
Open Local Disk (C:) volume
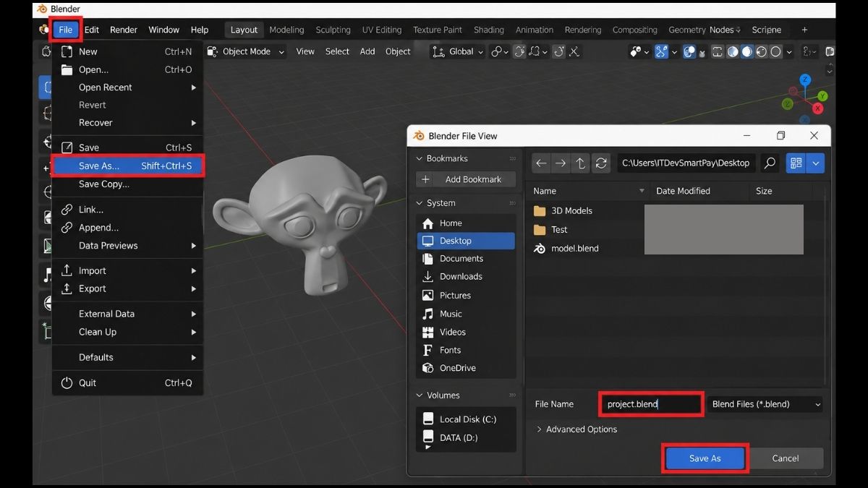coord(467,419)
